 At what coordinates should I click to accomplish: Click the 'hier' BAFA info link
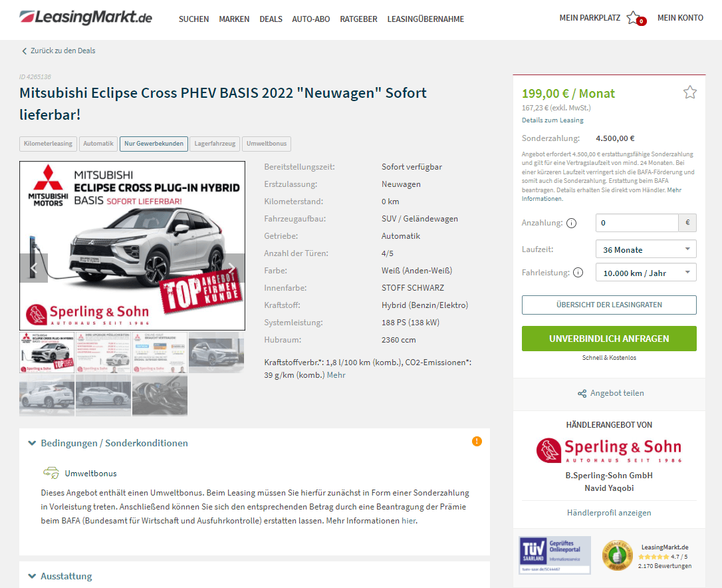[x=408, y=521]
